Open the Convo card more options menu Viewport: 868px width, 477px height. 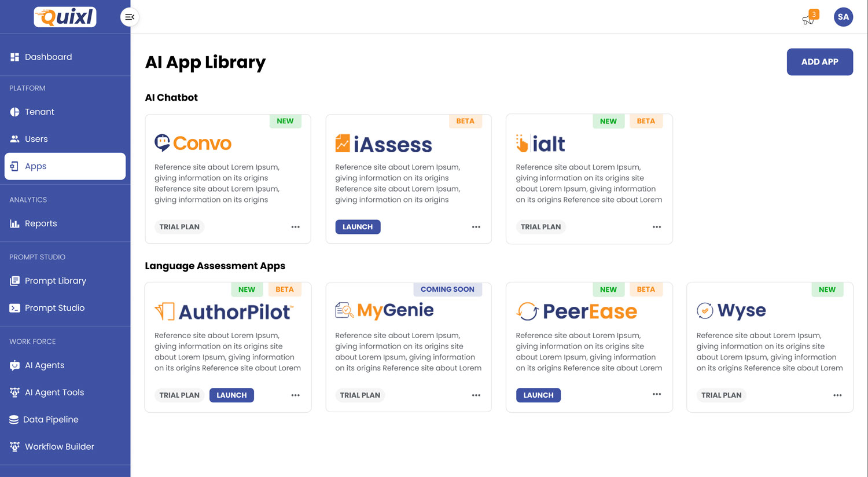[x=296, y=227]
